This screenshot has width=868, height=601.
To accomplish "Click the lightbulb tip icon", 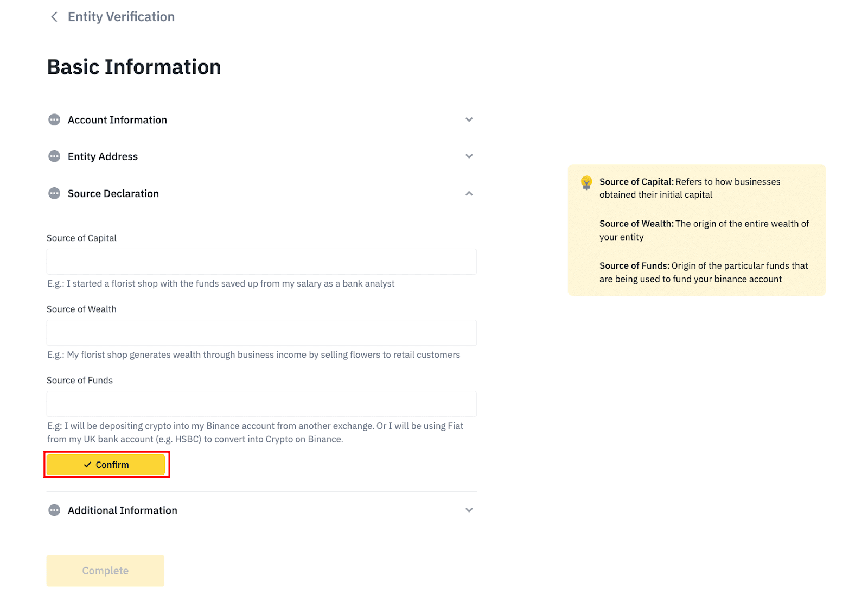I will [x=586, y=182].
